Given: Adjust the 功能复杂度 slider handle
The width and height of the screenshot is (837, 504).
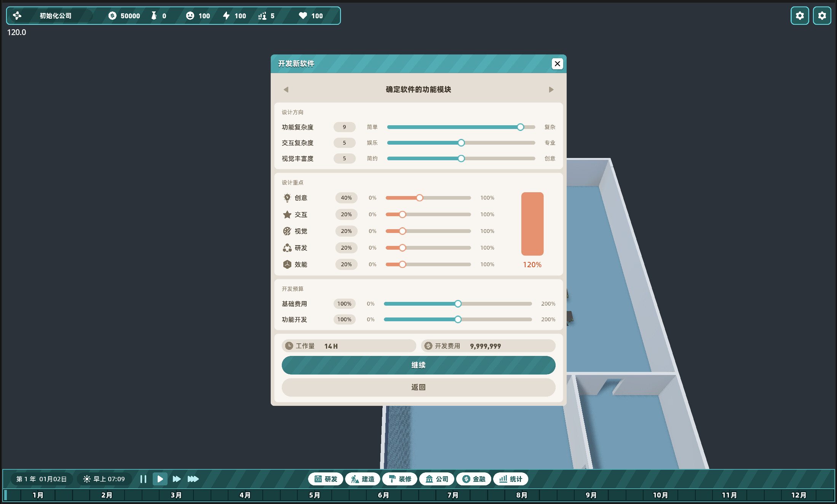Looking at the screenshot, I should click(x=520, y=127).
